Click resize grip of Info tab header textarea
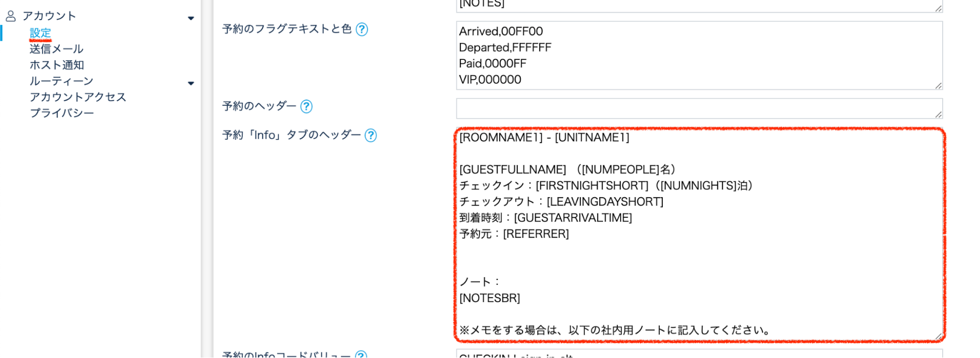The height and width of the screenshot is (358, 980). coord(937,336)
